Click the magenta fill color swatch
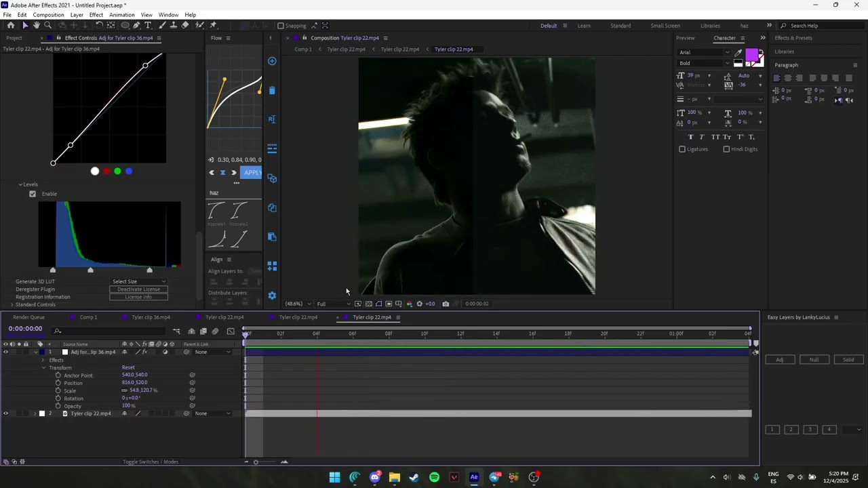 pos(751,54)
